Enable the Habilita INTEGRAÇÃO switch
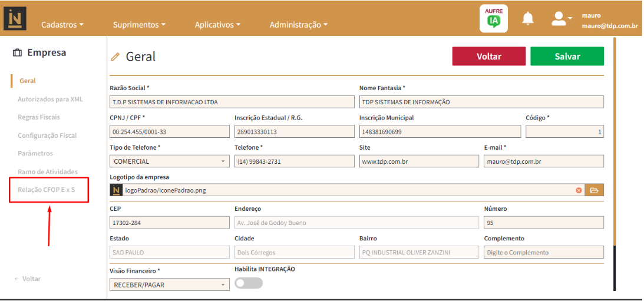 pos(248,283)
